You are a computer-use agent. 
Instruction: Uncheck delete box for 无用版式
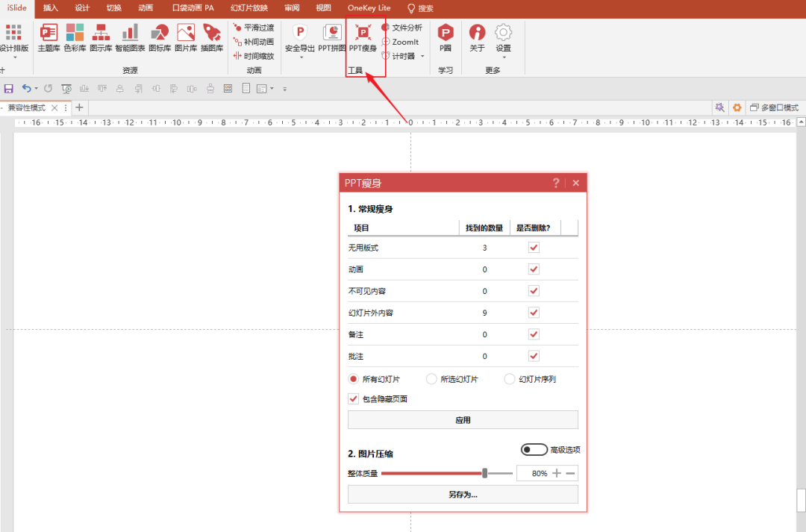point(534,248)
